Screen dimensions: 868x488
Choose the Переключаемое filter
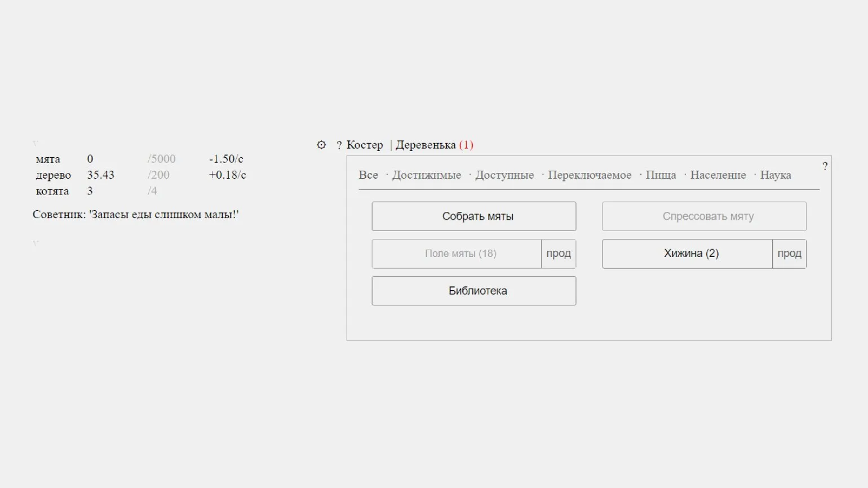pos(590,175)
